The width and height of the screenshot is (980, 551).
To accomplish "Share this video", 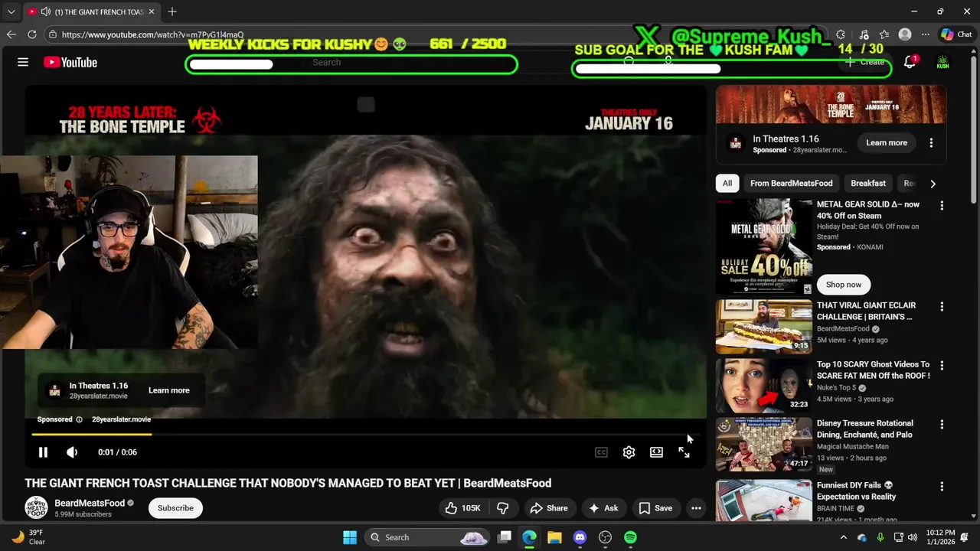I will coord(549,508).
